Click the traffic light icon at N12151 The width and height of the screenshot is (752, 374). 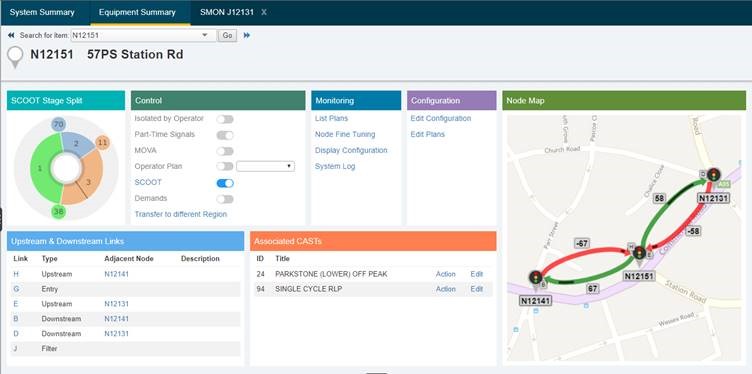pos(639,253)
